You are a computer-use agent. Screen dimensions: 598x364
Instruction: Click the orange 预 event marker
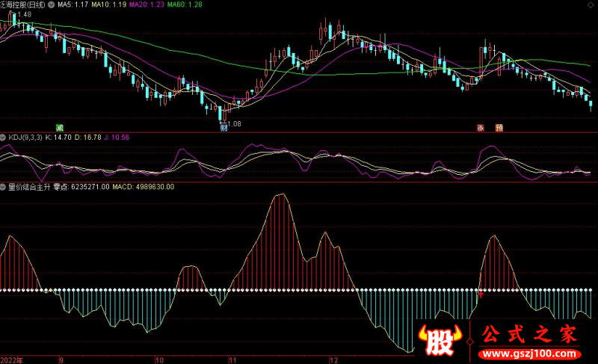pyautogui.click(x=499, y=127)
